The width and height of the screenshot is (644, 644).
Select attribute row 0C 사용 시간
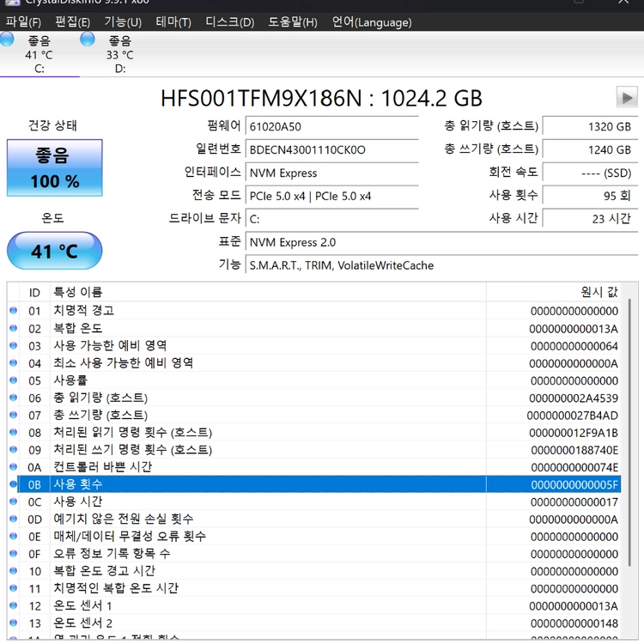(x=314, y=502)
